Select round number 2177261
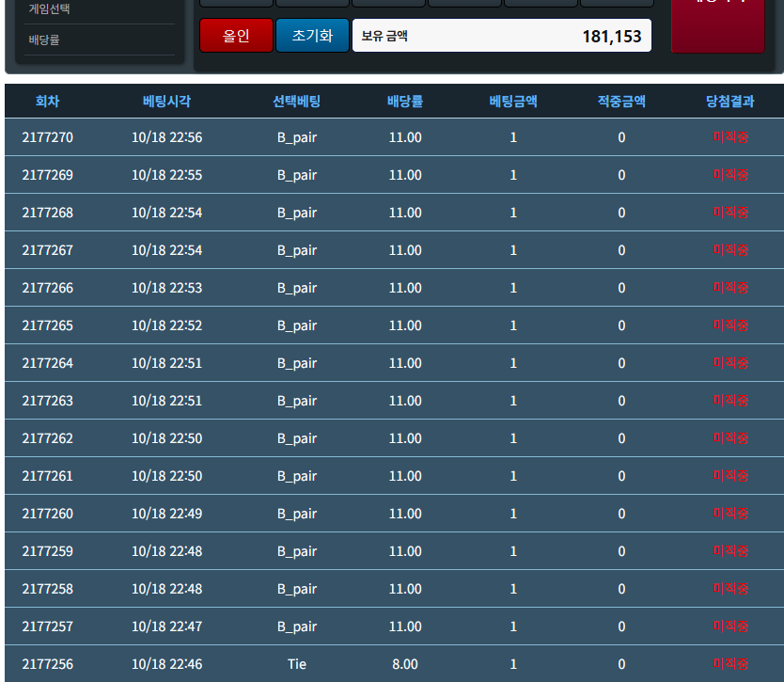The image size is (784, 682). pos(48,476)
